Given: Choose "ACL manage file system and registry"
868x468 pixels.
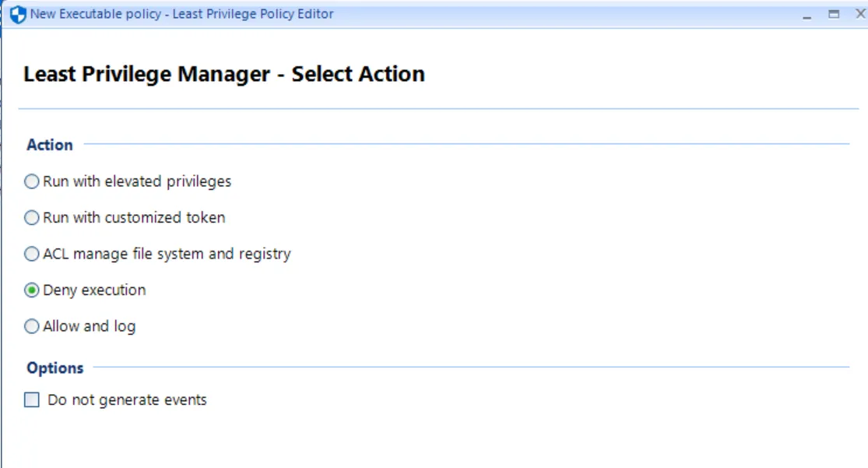Looking at the screenshot, I should [30, 253].
